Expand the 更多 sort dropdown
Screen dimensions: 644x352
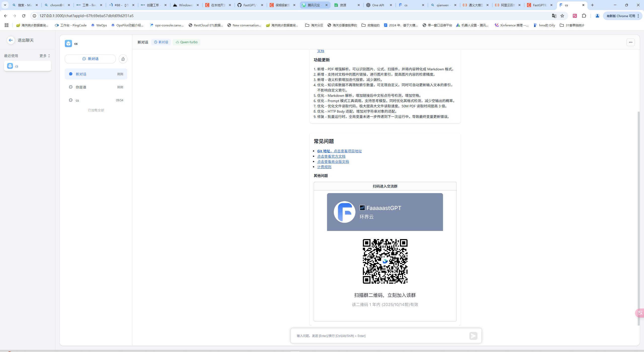coord(45,56)
